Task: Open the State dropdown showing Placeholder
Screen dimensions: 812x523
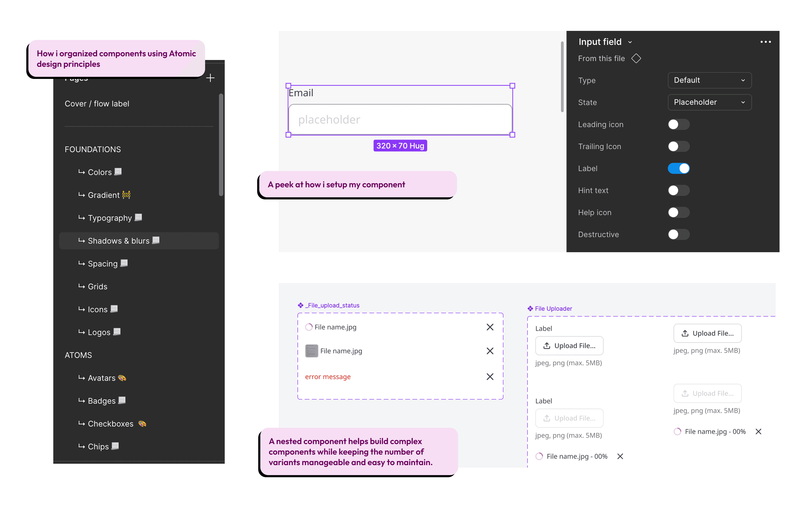Action: tap(709, 102)
